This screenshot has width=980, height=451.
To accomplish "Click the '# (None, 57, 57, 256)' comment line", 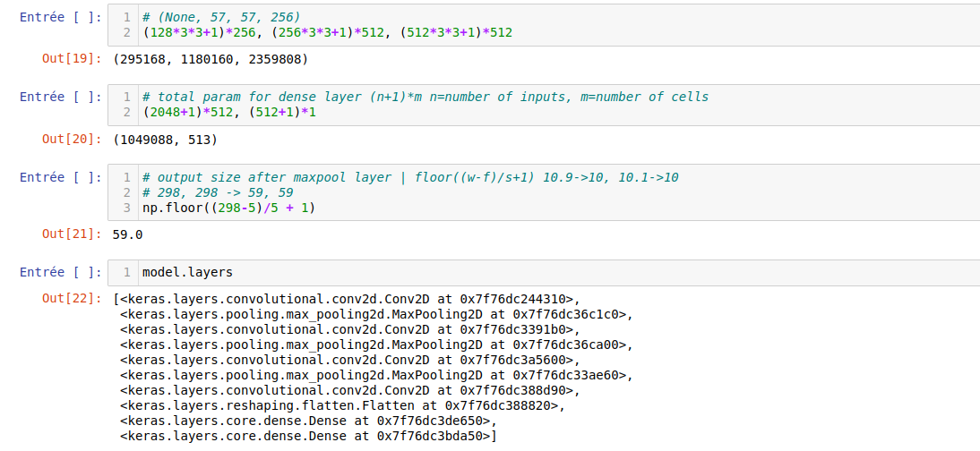I will [x=221, y=17].
